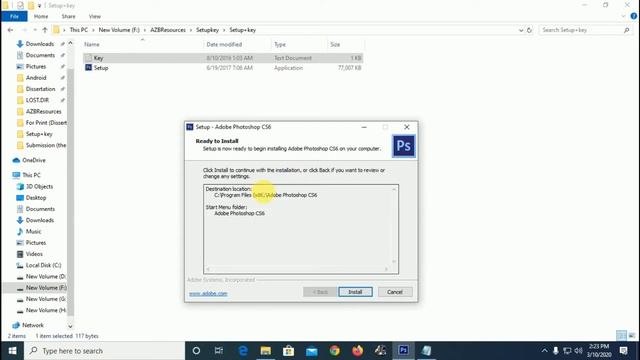Open the Setup+key folder in sidebar
The width and height of the screenshot is (640, 360).
[x=39, y=134]
